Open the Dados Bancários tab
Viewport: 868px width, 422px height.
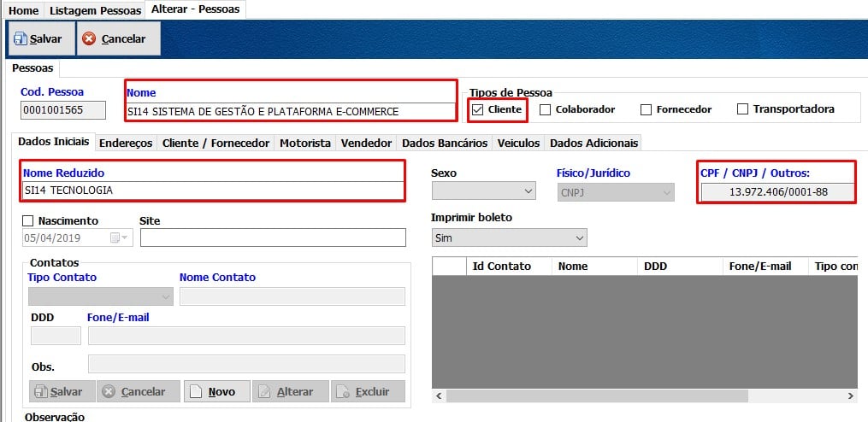point(445,143)
